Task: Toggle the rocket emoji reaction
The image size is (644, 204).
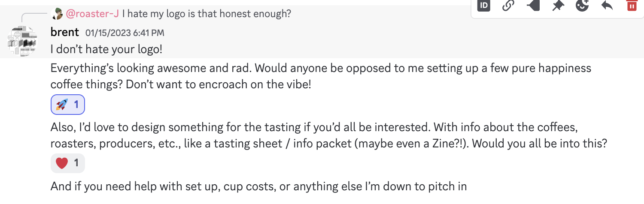Action: pos(68,105)
